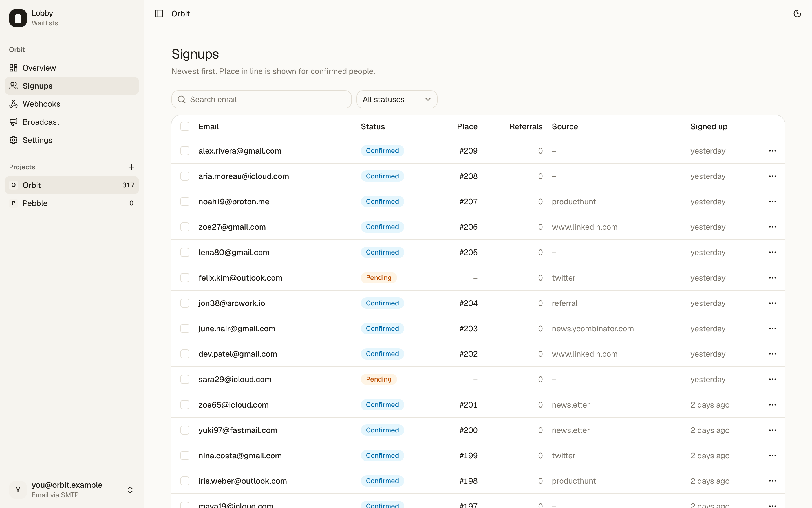Viewport: 812px width, 508px height.
Task: Click the Source column header
Action: click(x=565, y=127)
